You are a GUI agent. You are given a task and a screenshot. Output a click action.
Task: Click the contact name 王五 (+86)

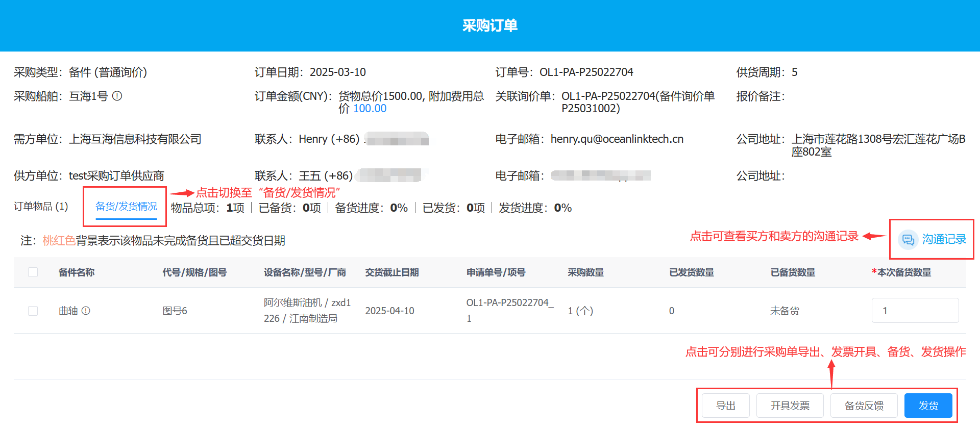[326, 176]
